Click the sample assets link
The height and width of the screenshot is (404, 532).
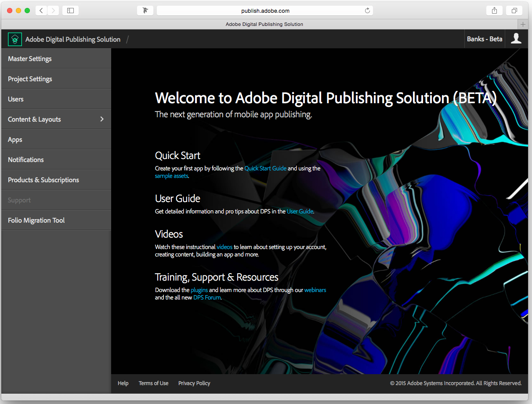pos(171,176)
